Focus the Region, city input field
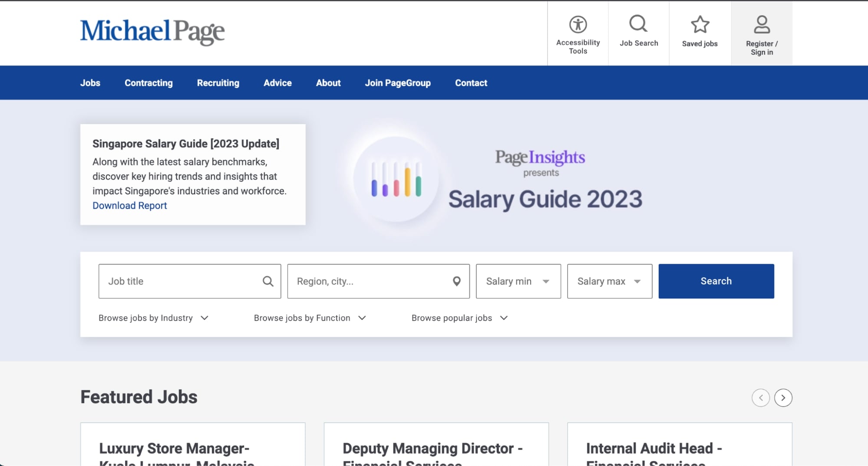The width and height of the screenshot is (868, 466). 378,281
